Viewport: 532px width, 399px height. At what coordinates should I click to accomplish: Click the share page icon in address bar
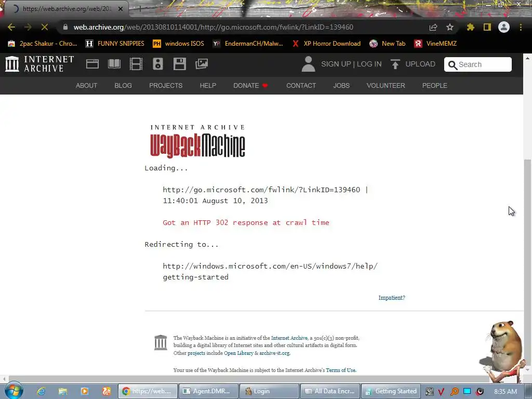click(x=433, y=28)
